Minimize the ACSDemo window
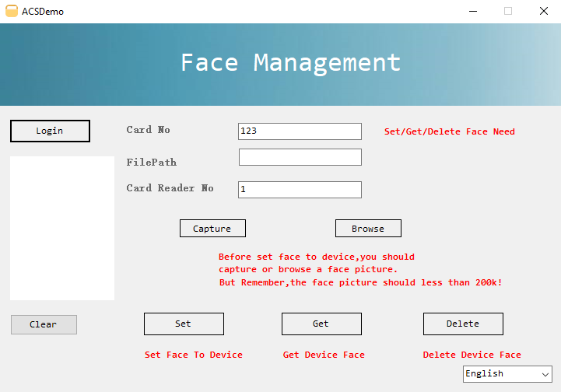 (472, 12)
